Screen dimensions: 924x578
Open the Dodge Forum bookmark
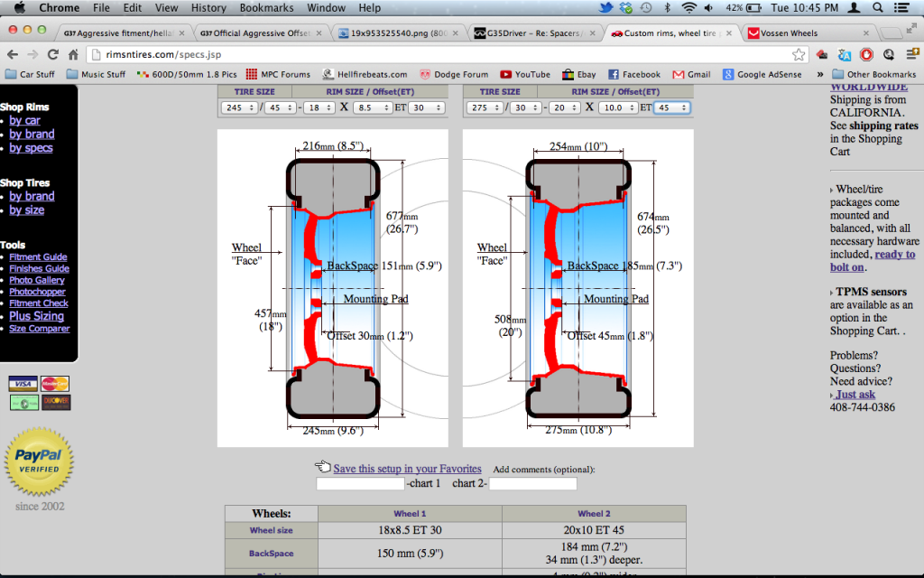tap(455, 74)
